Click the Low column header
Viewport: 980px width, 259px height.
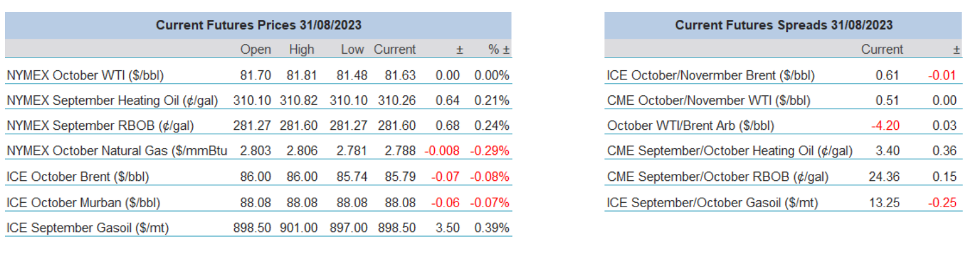click(352, 49)
